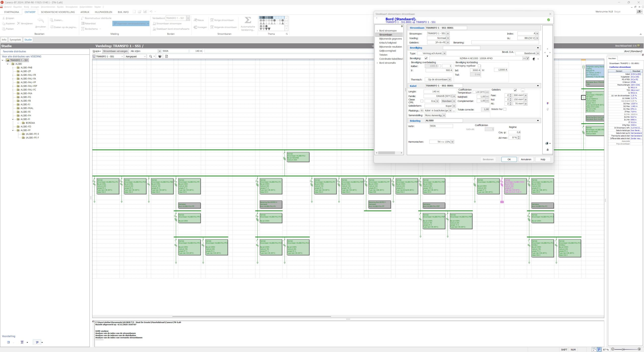Click Vorige stroombaan icon in ribbon
Image resolution: width=644 pixels, height=352 pixels.
(212, 20)
